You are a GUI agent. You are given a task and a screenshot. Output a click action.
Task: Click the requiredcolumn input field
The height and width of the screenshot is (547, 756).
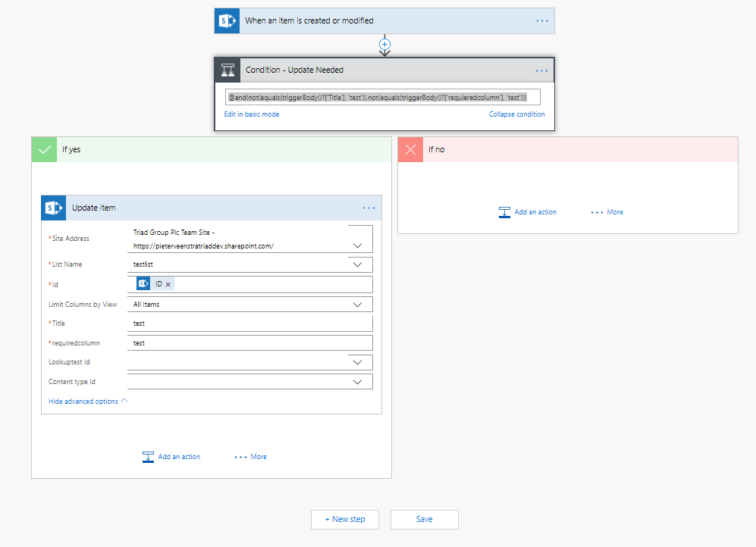click(249, 343)
